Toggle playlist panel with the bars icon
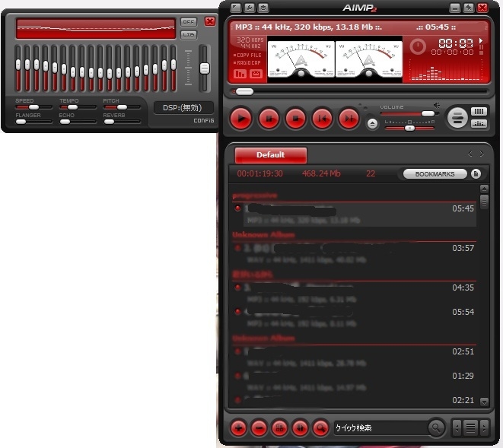503x448 pixels. click(479, 112)
